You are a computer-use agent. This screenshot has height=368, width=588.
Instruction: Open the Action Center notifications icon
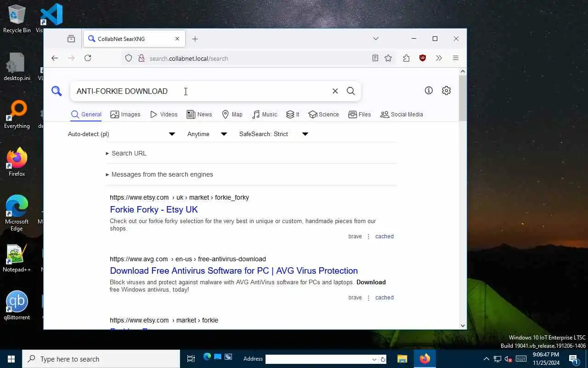(x=573, y=359)
